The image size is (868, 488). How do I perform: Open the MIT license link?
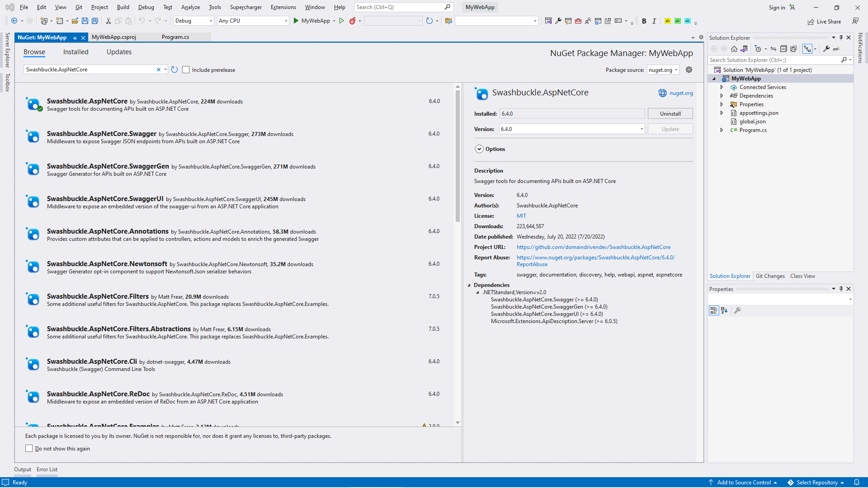click(521, 216)
